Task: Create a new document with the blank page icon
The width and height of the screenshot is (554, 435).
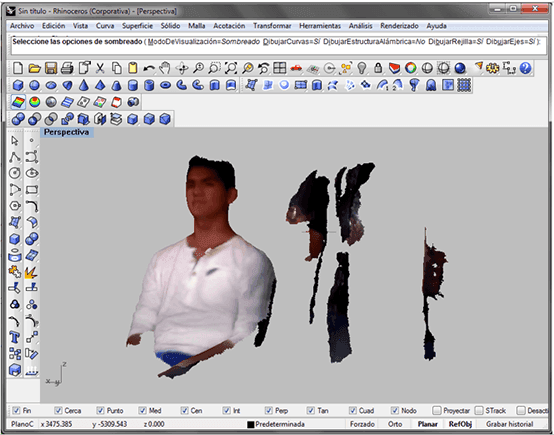Action: pyautogui.click(x=18, y=68)
